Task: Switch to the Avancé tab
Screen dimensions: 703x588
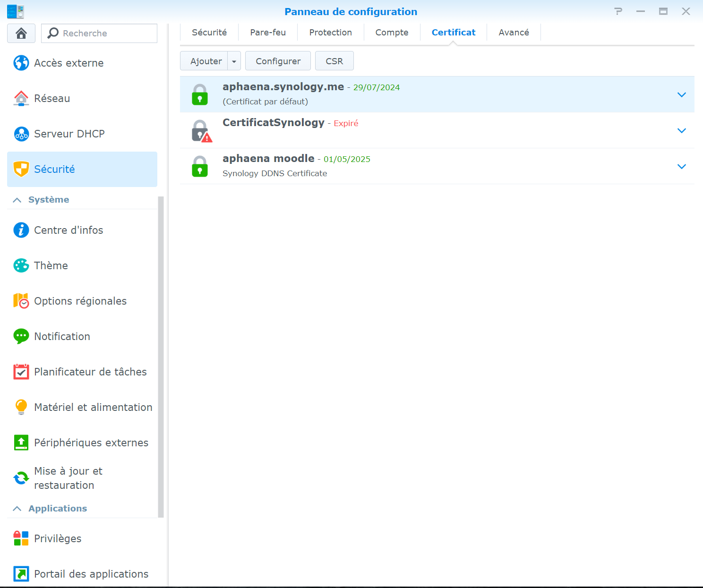Action: tap(514, 33)
